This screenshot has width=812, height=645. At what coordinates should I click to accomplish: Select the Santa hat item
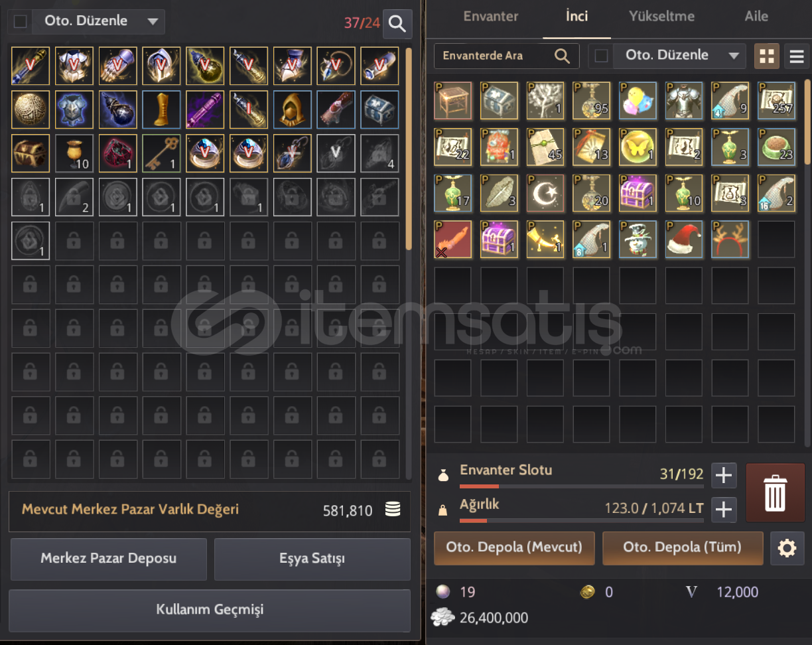(684, 240)
